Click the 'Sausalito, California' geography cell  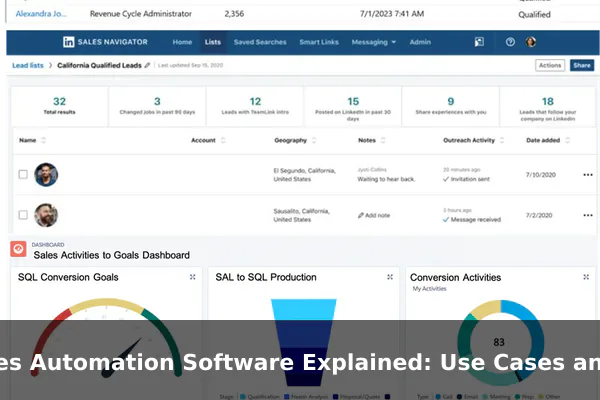click(302, 215)
